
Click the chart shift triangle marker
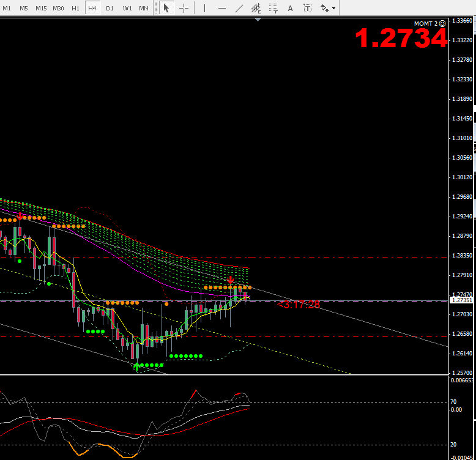tap(258, 20)
